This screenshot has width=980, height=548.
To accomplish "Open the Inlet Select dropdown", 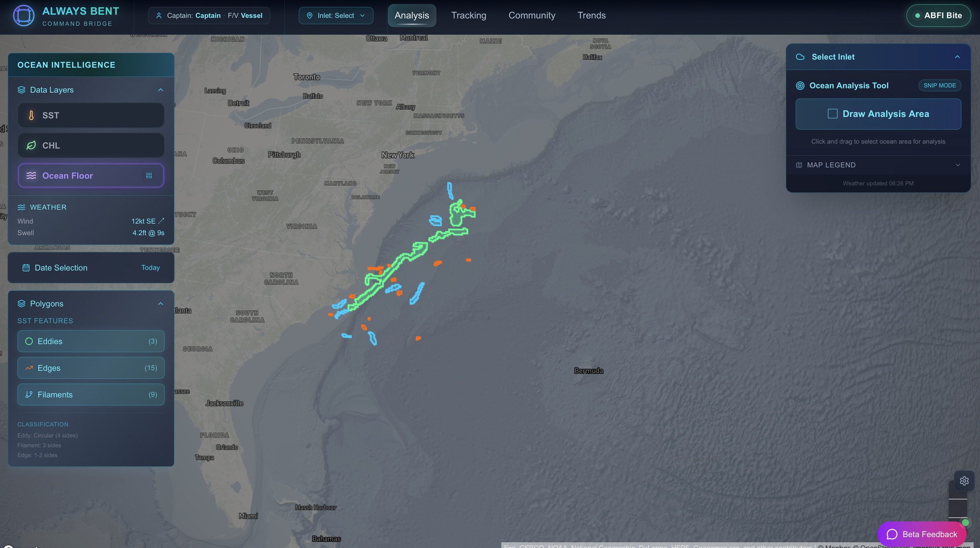I will pyautogui.click(x=336, y=16).
